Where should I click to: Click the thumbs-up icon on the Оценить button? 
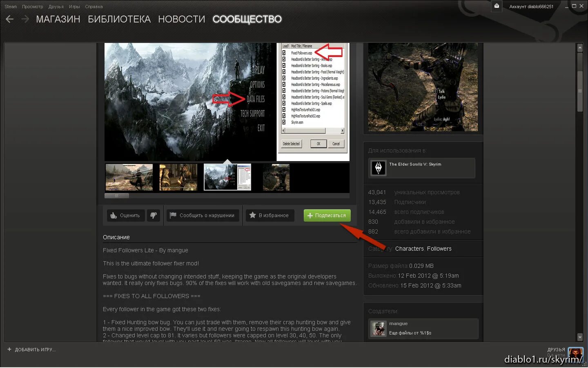(114, 215)
